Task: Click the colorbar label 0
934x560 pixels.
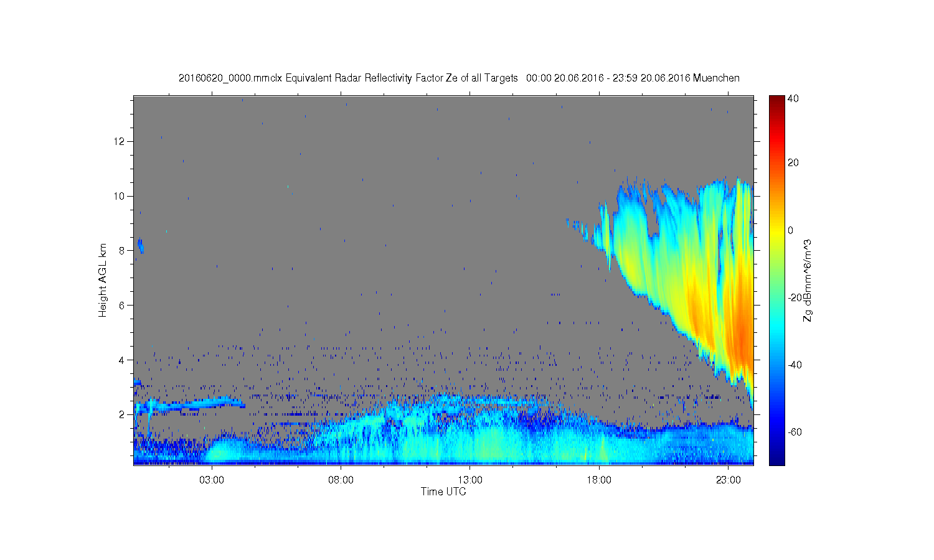Action: 791,230
